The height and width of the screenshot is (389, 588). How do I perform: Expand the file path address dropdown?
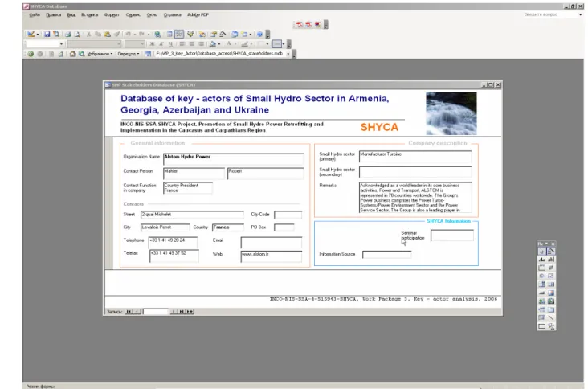[x=288, y=54]
